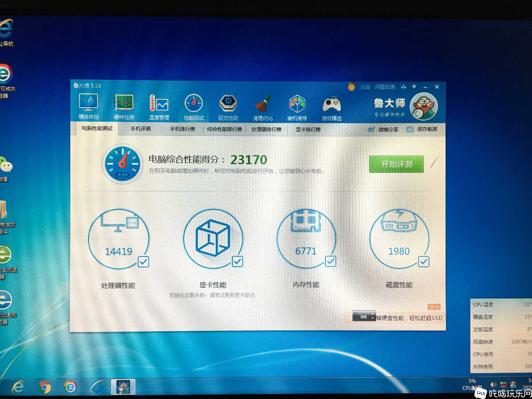
Task: Switch to 电脑性能测试 tab
Action: pos(97,129)
